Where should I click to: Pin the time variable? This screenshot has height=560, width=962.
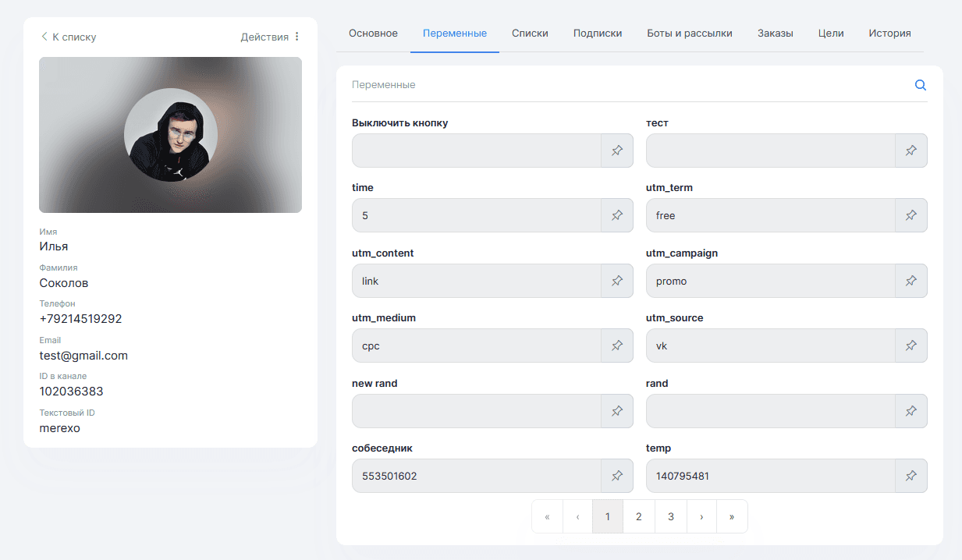click(616, 215)
